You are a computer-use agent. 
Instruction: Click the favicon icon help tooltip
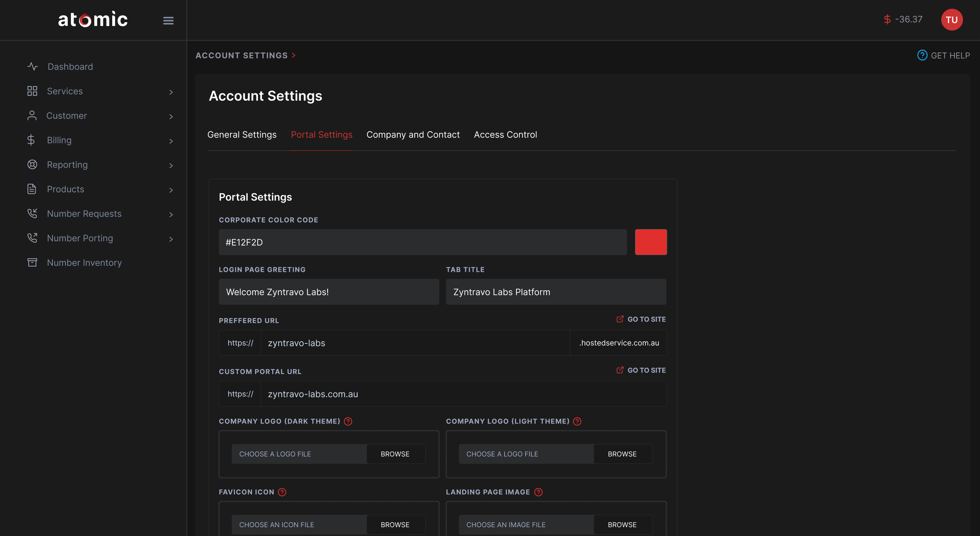coord(282,492)
